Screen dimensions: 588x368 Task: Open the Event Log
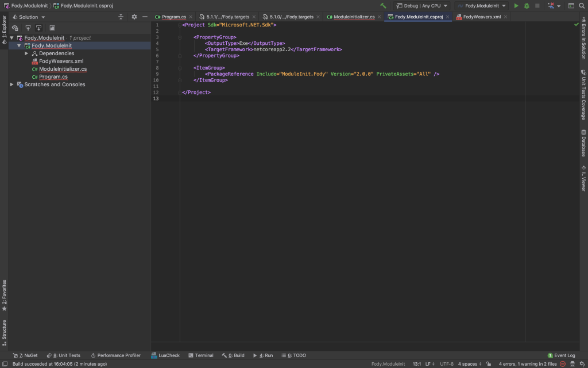(562, 355)
